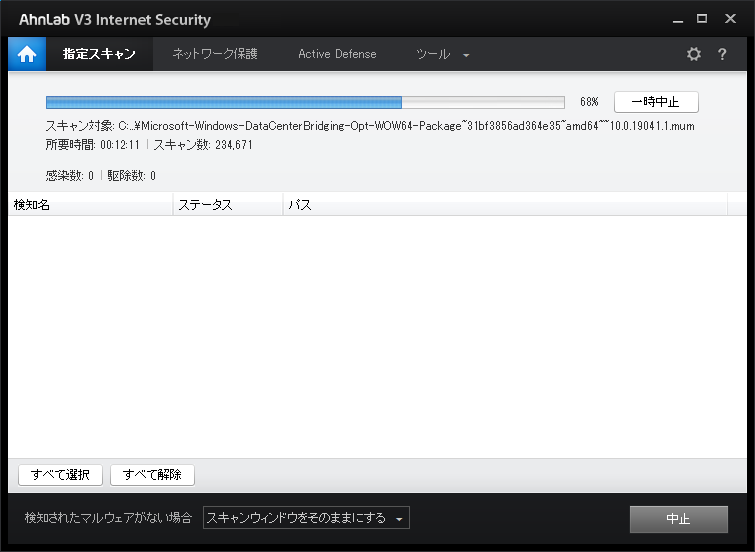Click the すべて解除 button
The height and width of the screenshot is (552, 755).
pyautogui.click(x=152, y=475)
